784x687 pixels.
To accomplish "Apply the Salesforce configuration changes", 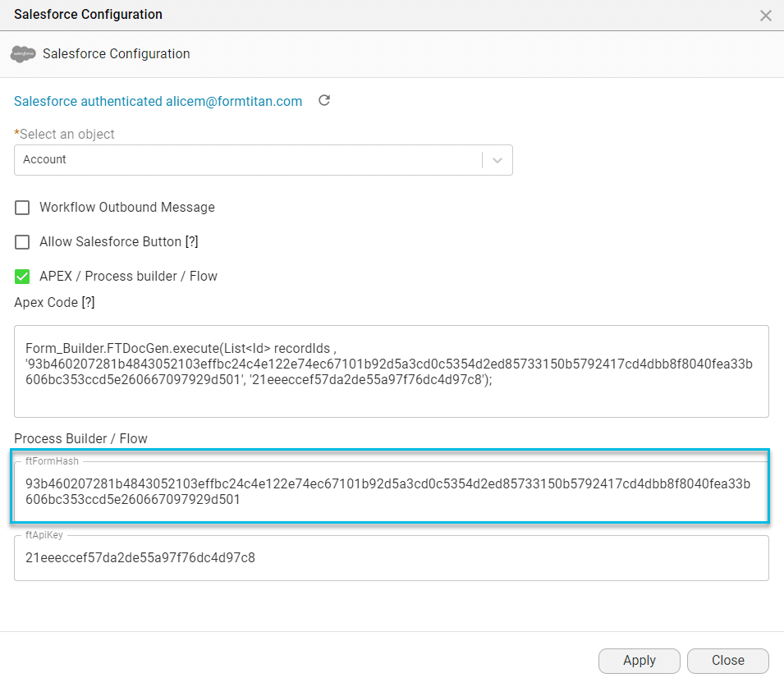I will [x=639, y=661].
